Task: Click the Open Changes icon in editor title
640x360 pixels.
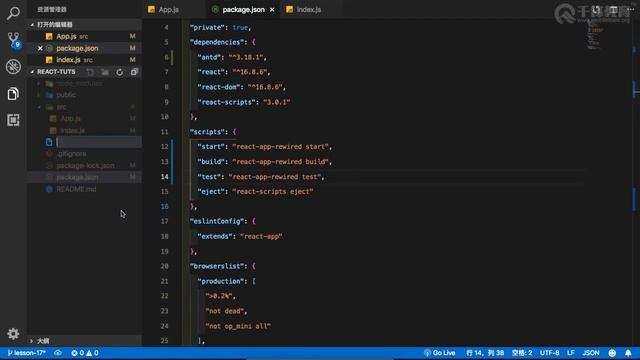Action: pos(596,9)
